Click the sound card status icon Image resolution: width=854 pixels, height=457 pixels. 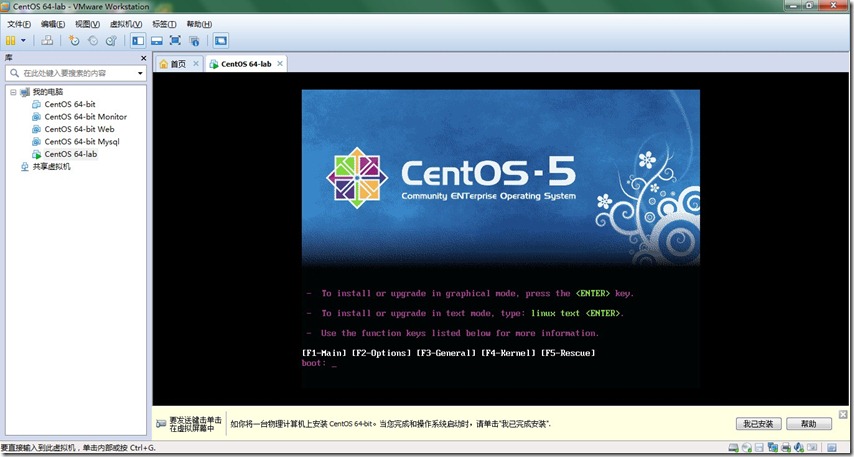pyautogui.click(x=799, y=448)
